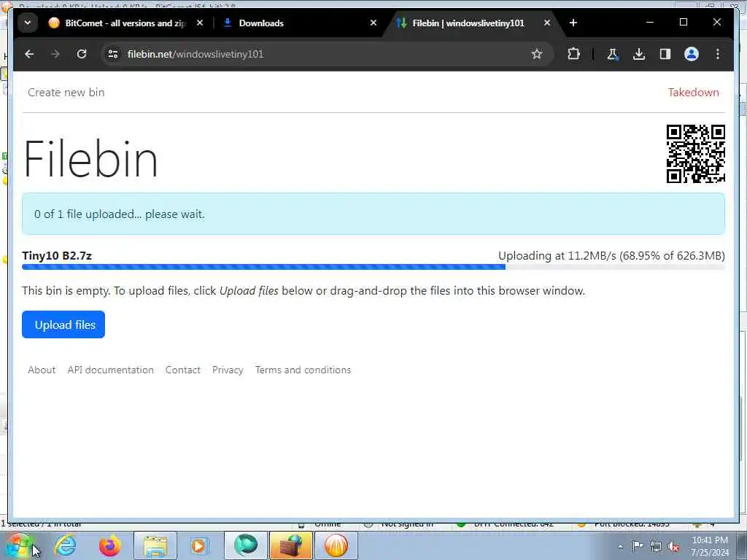Switch to the teal globe browser taskbar icon
The height and width of the screenshot is (560, 747).
(x=246, y=545)
